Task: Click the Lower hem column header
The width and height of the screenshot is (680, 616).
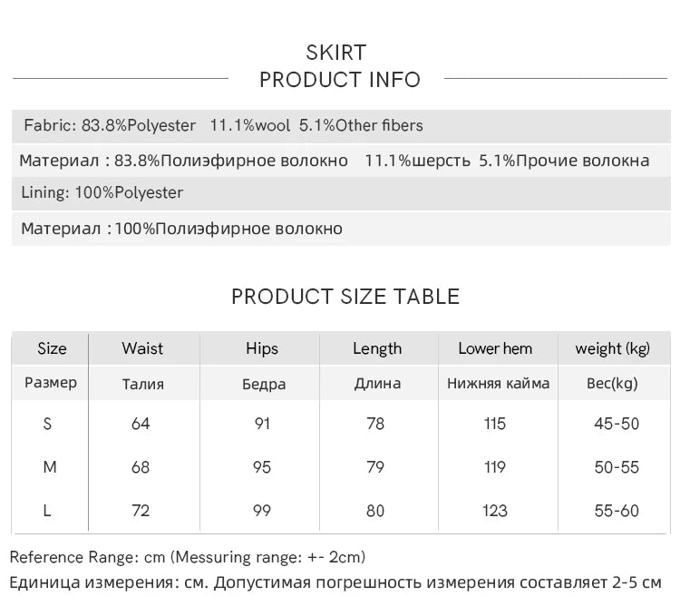Action: point(495,348)
